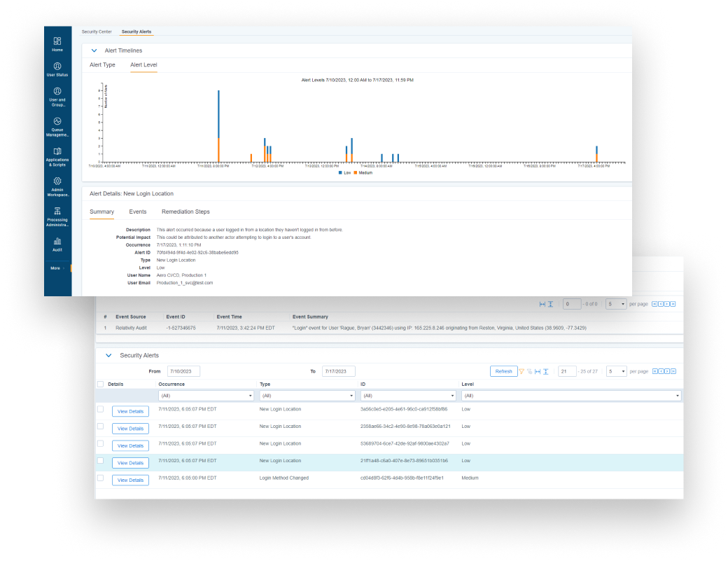Click the Refresh button

pyautogui.click(x=503, y=371)
